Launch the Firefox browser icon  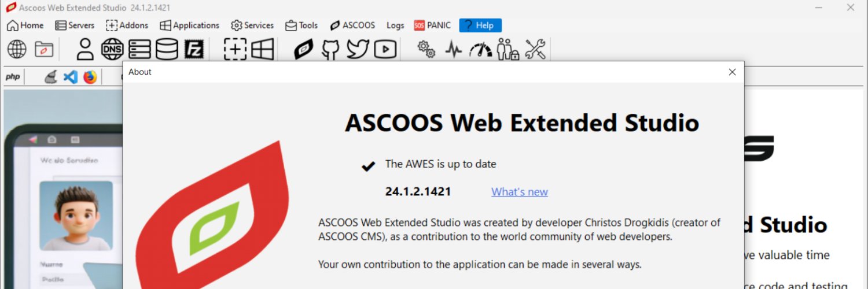pyautogui.click(x=90, y=77)
